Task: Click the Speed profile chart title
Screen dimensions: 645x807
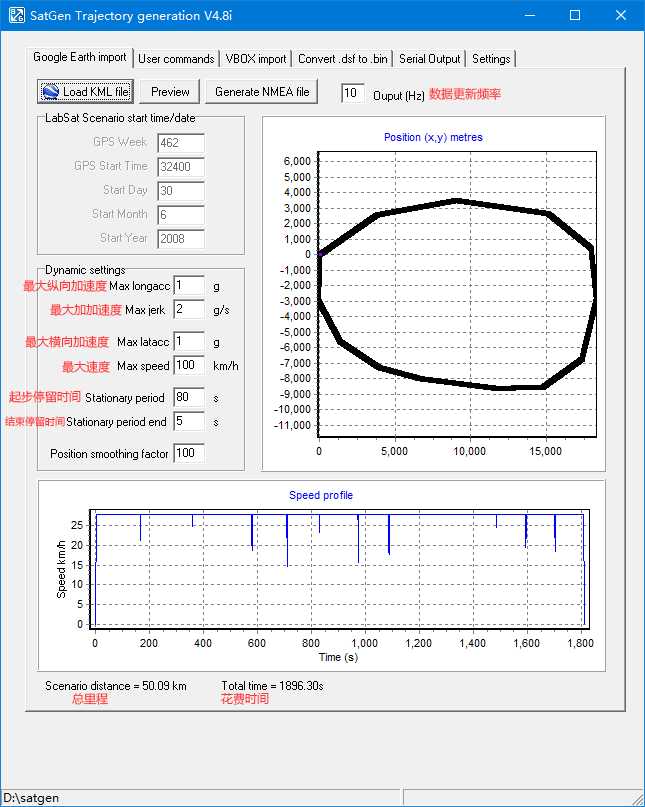Action: 321,495
